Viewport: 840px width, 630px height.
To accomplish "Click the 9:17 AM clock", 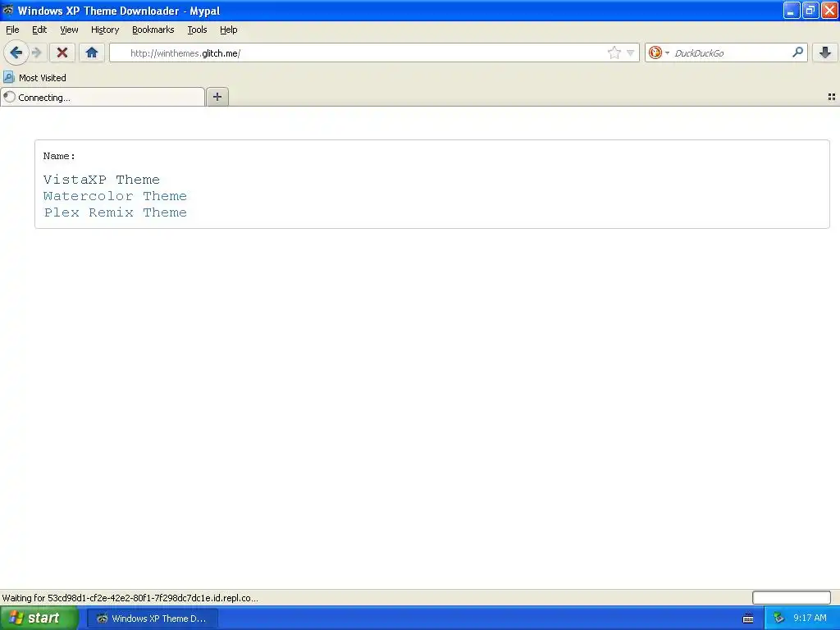I will point(810,619).
